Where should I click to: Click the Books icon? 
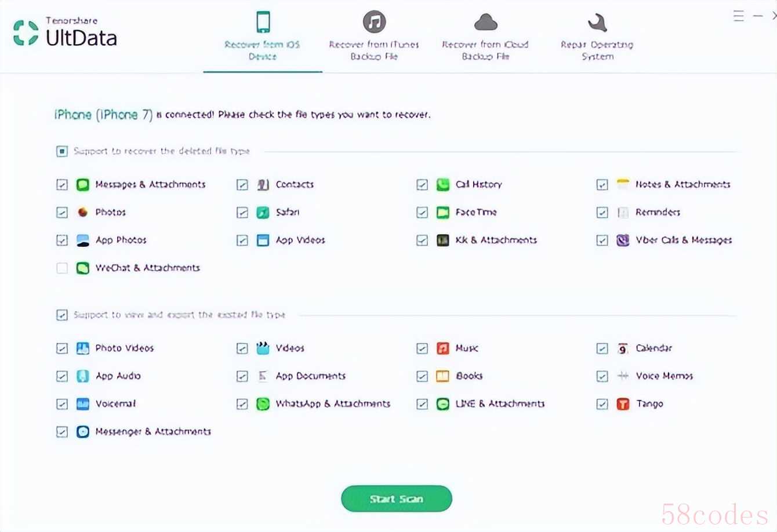(443, 376)
